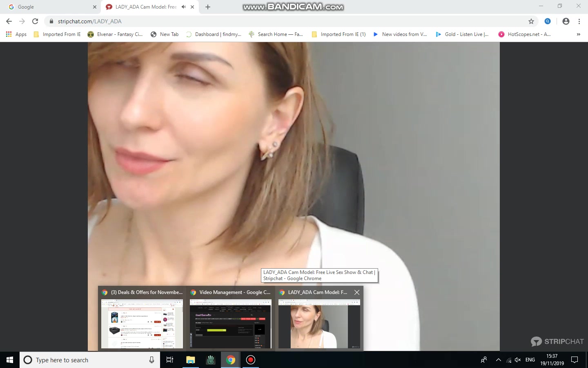Bookmark this page using the star icon

tap(531, 21)
